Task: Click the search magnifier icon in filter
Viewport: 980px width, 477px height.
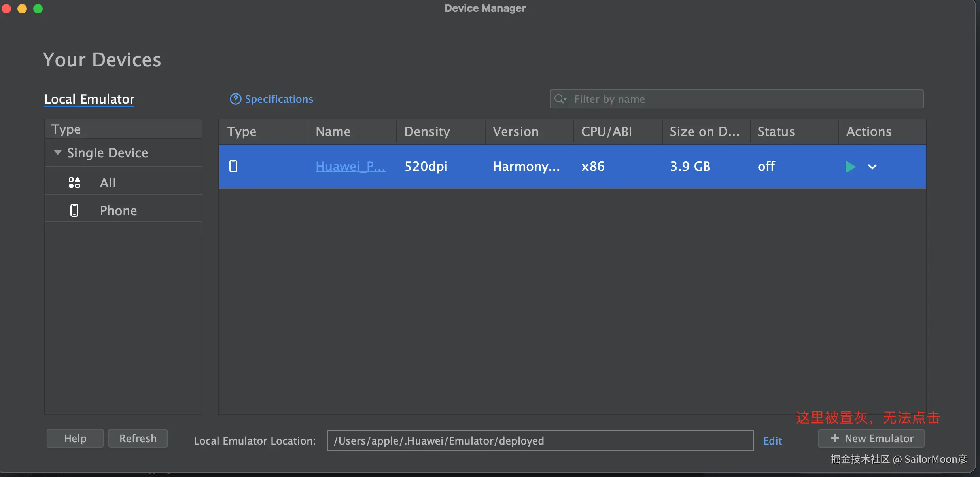Action: click(560, 99)
